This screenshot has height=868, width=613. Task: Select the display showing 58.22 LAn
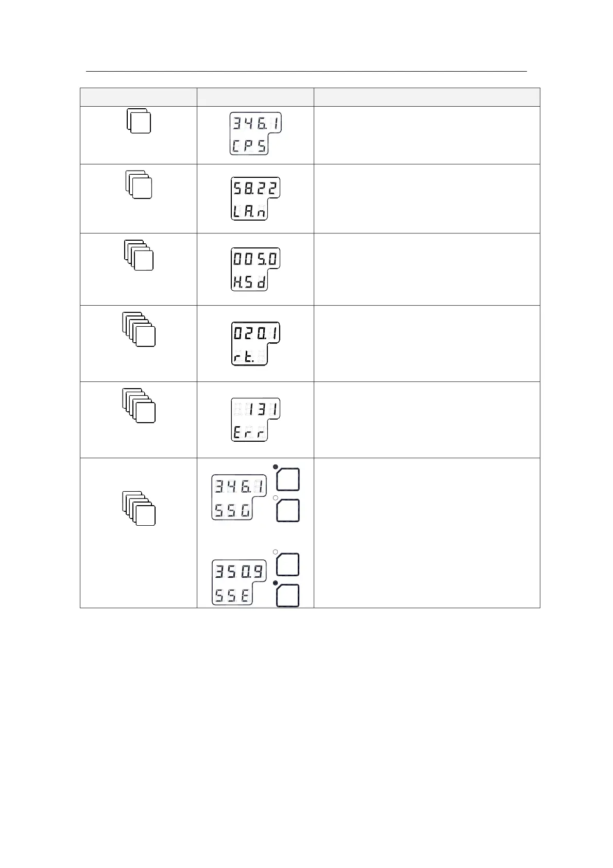(x=256, y=199)
